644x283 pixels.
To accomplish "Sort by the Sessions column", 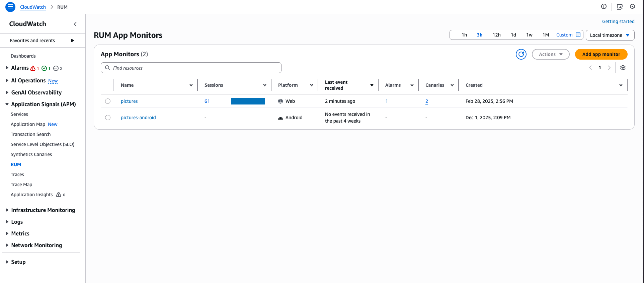I will [265, 85].
